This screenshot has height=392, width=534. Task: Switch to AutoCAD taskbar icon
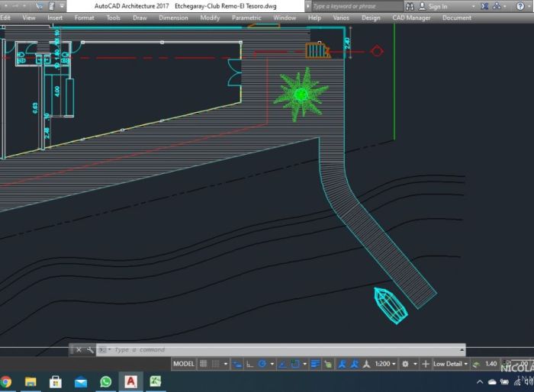[130, 382]
